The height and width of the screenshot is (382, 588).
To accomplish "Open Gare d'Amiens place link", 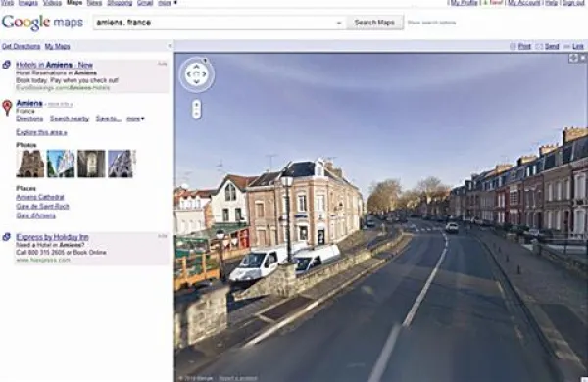I will point(36,215).
